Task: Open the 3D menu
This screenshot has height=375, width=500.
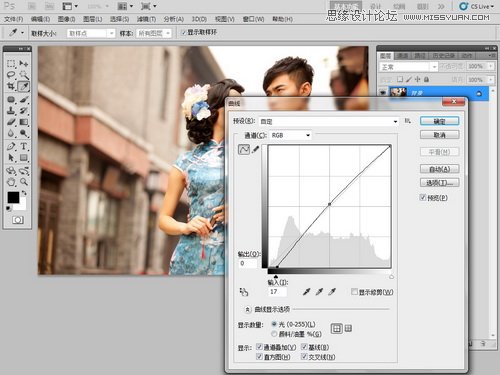Action: tap(199, 19)
